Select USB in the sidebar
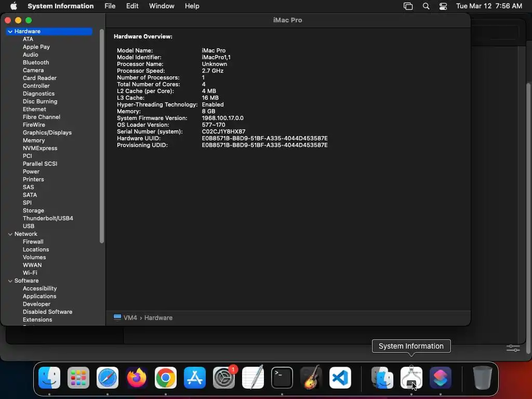The width and height of the screenshot is (532, 399). 29,227
